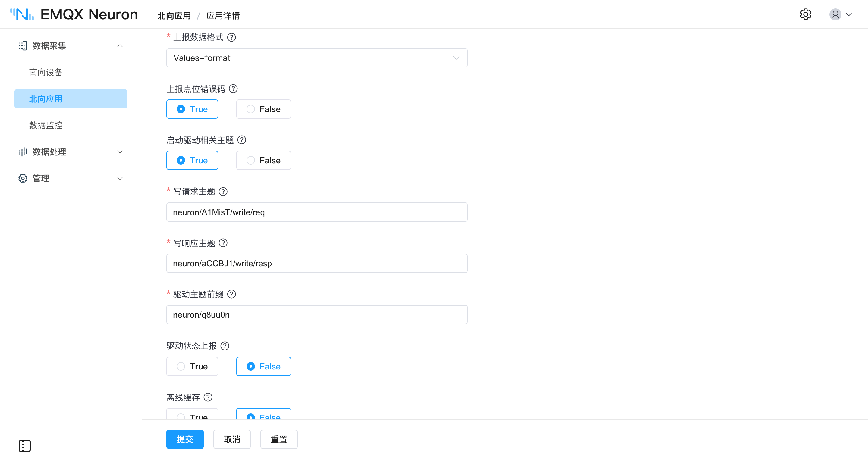Expand the 管理 sidebar section

(x=71, y=178)
